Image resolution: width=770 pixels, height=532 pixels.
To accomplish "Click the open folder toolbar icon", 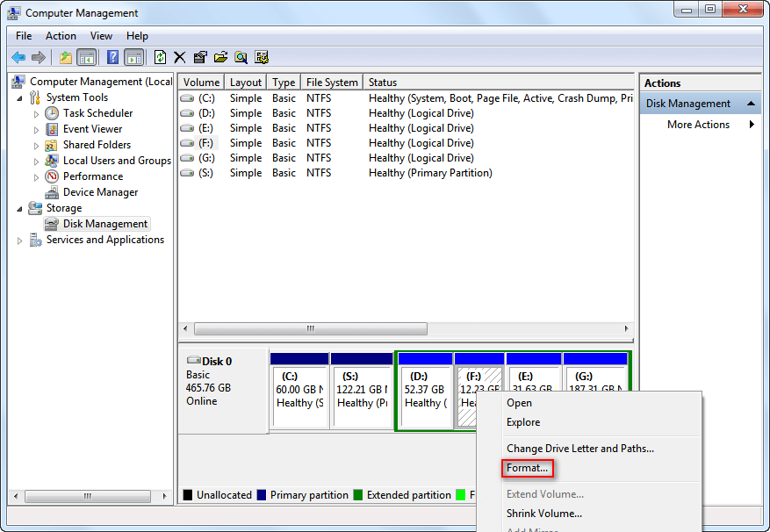I will click(220, 57).
